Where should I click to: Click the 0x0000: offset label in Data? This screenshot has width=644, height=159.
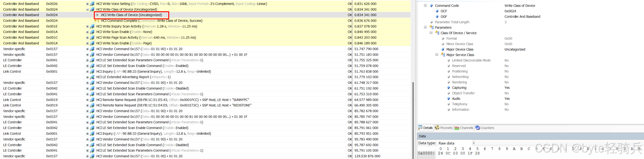426,153
